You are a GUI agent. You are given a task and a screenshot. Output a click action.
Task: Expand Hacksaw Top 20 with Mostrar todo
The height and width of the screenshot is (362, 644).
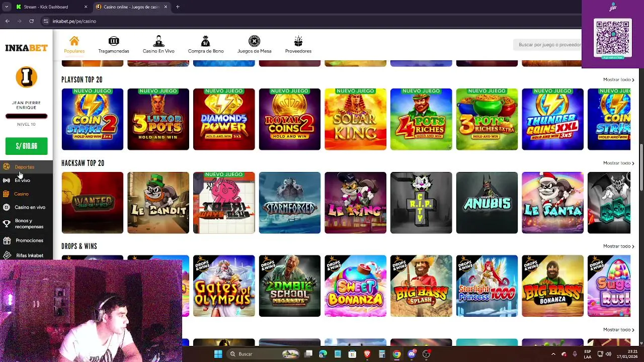coord(618,163)
